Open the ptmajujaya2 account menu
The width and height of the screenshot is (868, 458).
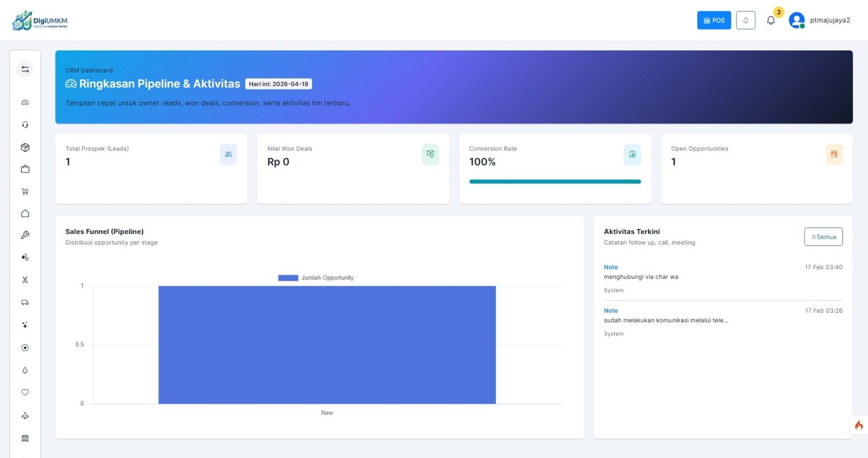[x=830, y=20]
